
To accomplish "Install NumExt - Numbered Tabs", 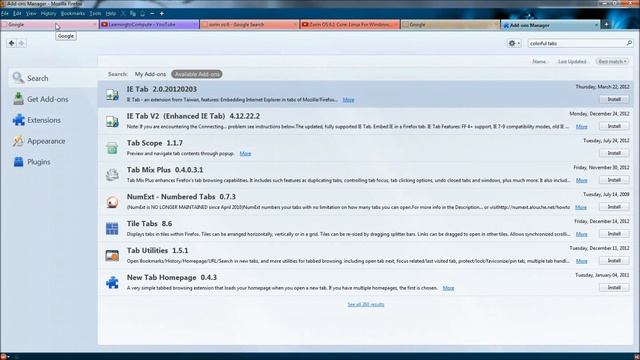I will point(614,207).
